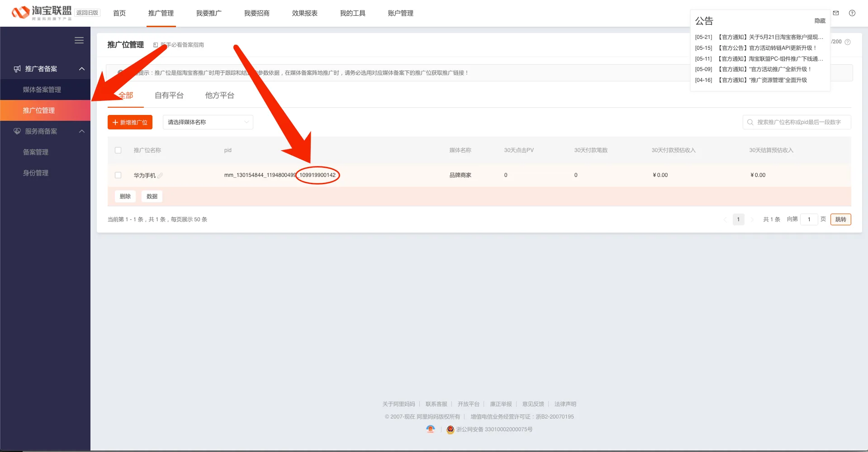Image resolution: width=868 pixels, height=452 pixels.
Task: Open the 05-21 official notice announcement
Action: pos(759,37)
